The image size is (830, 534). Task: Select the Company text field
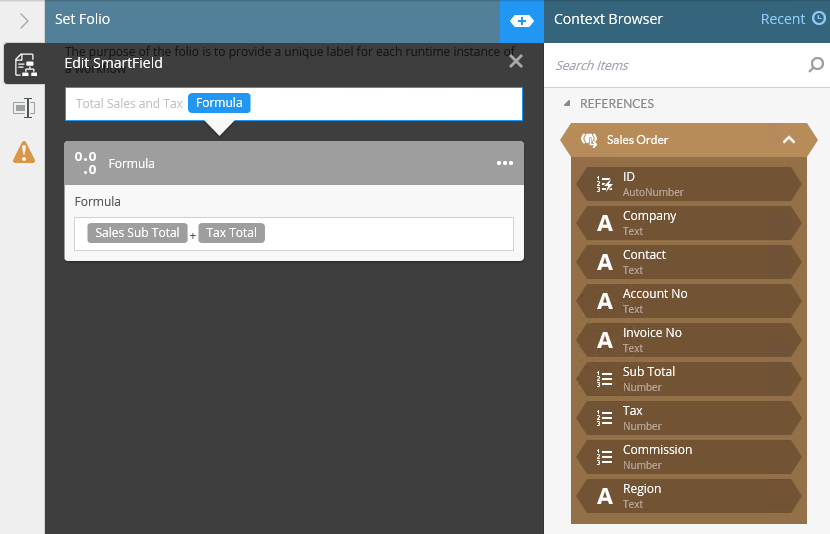click(689, 223)
